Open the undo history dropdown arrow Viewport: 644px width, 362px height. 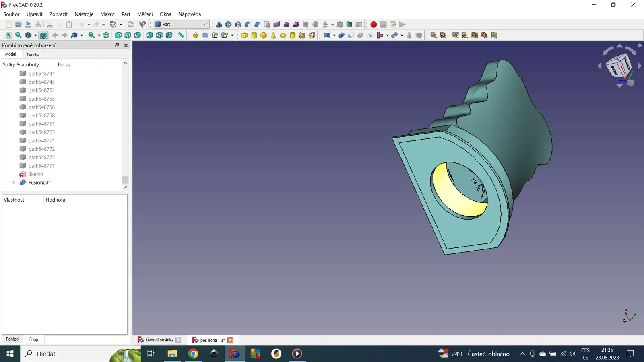[89, 25]
